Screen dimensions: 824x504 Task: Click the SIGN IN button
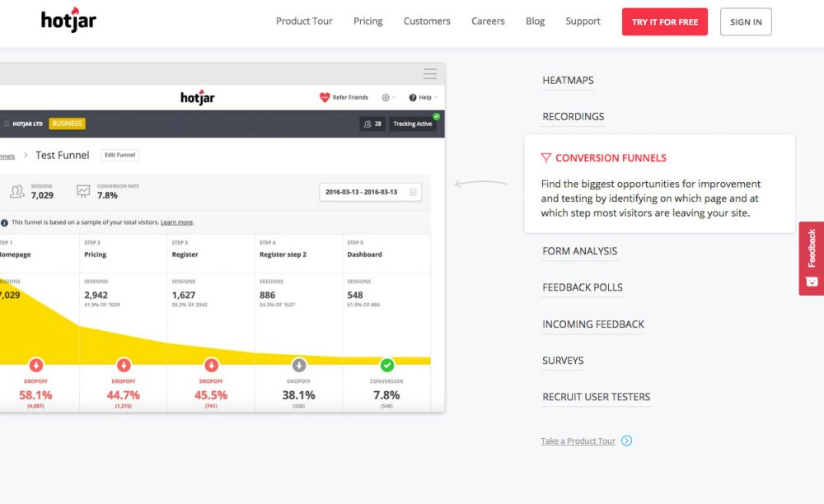(746, 21)
